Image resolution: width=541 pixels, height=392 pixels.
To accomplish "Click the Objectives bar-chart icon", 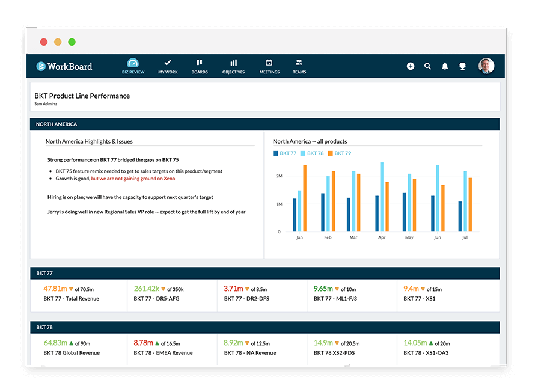I will click(233, 63).
